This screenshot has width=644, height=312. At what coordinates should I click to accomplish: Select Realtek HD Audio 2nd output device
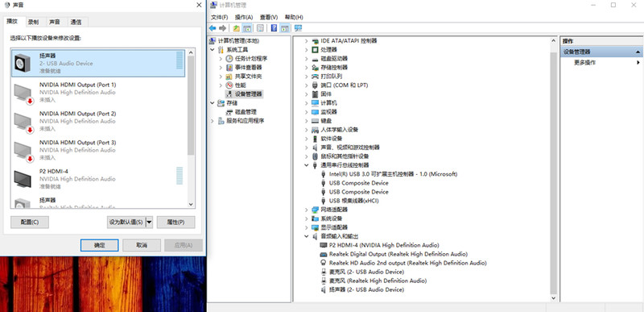click(408, 263)
